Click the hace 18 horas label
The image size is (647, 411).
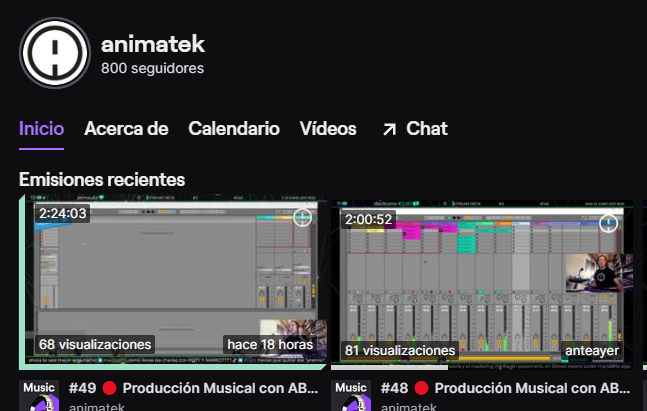[270, 344]
